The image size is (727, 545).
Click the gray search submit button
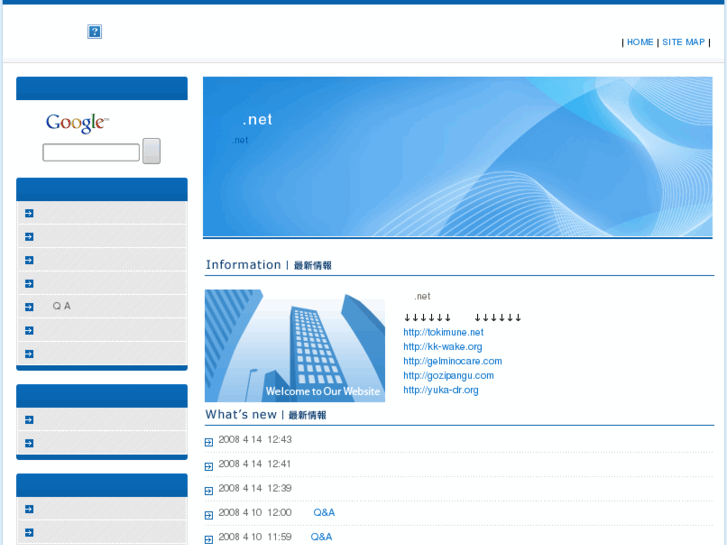[151, 151]
